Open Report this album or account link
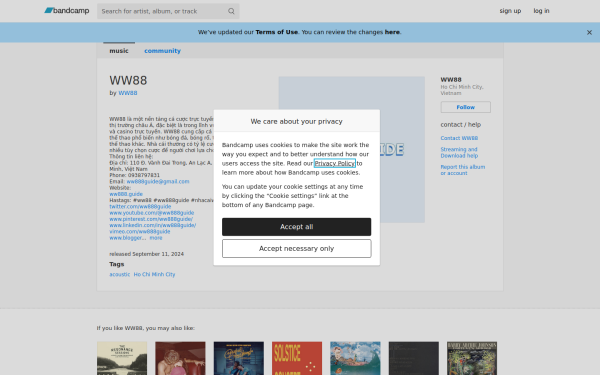 tap(463, 170)
